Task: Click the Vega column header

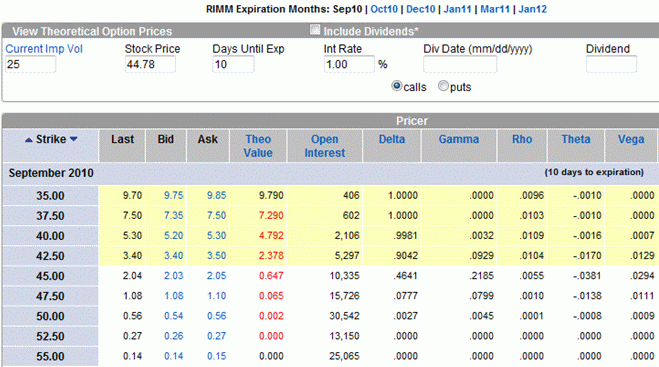Action: click(x=630, y=139)
